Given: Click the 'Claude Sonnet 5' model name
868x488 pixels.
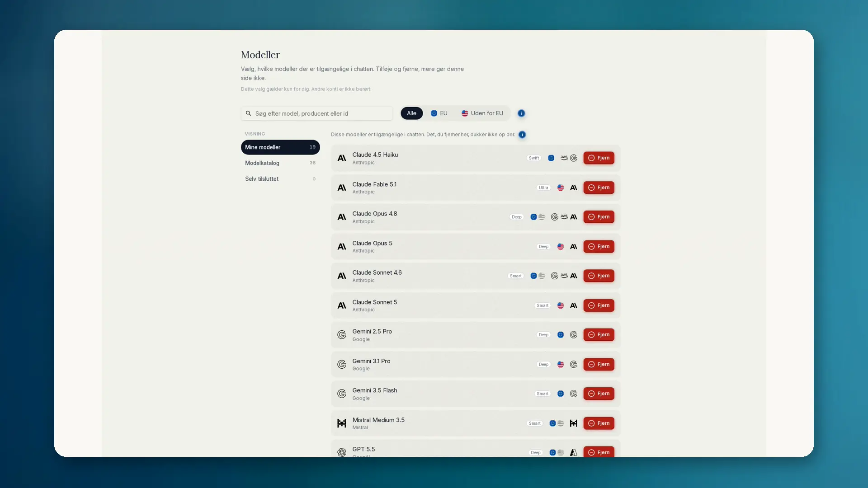Looking at the screenshot, I should coord(375,302).
